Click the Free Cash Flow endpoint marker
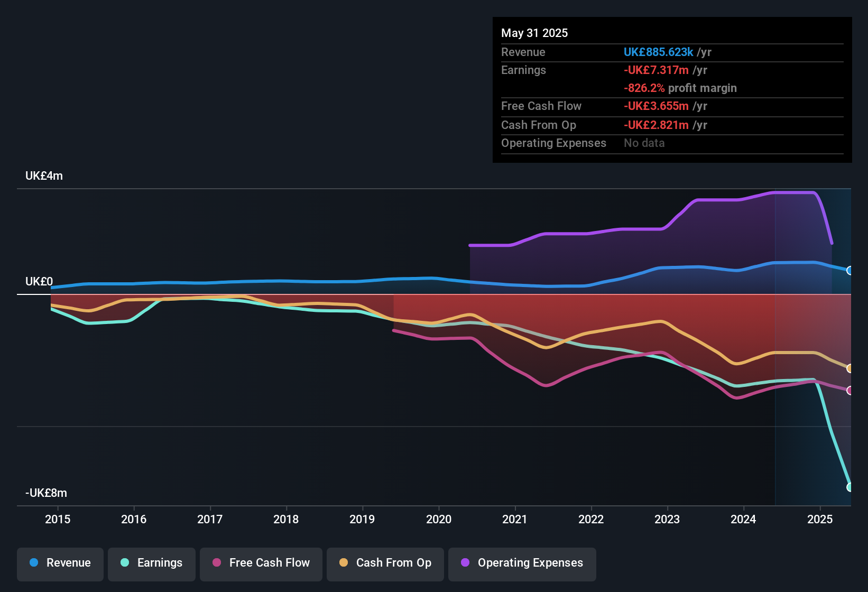Image resolution: width=868 pixels, height=592 pixels. 849,391
